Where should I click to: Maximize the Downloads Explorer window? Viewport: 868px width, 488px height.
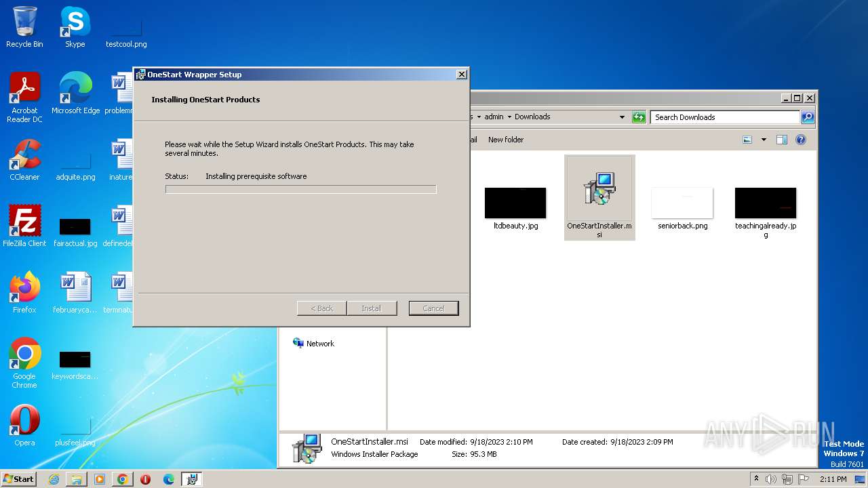pos(797,98)
